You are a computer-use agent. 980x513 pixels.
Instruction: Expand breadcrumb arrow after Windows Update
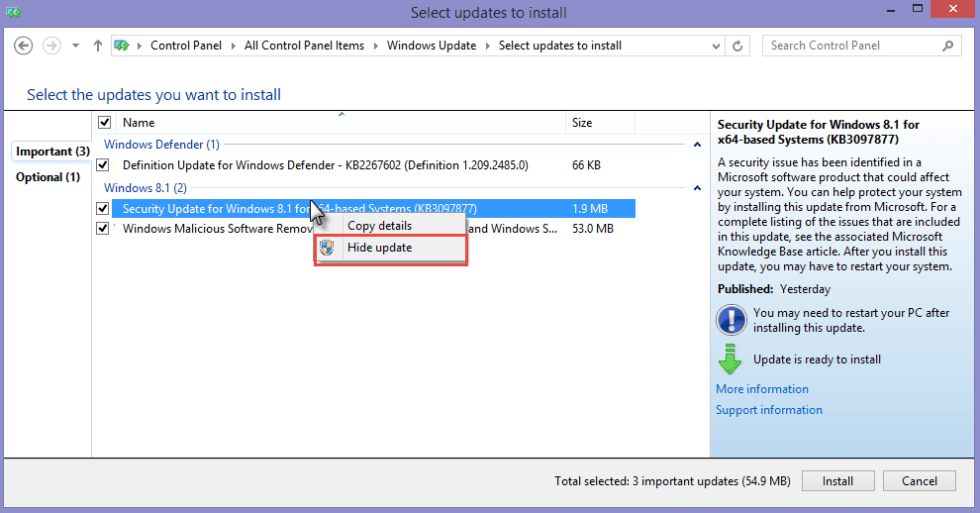[487, 46]
